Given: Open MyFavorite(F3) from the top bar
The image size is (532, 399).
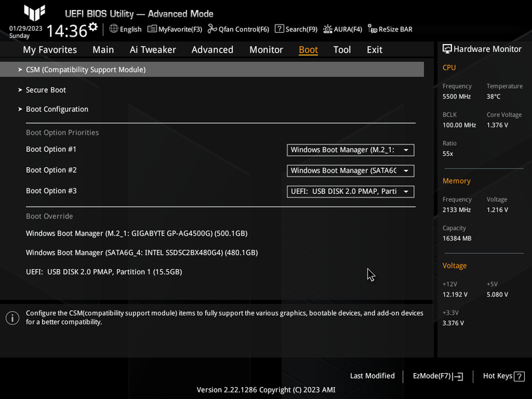Looking at the screenshot, I should (x=152, y=29).
